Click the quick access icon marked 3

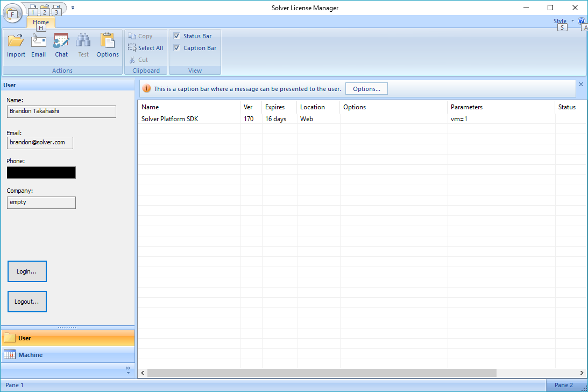[56, 10]
